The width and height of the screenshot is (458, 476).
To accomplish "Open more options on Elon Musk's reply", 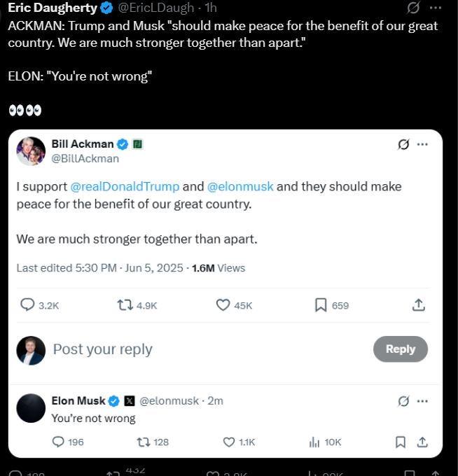I will pyautogui.click(x=422, y=401).
